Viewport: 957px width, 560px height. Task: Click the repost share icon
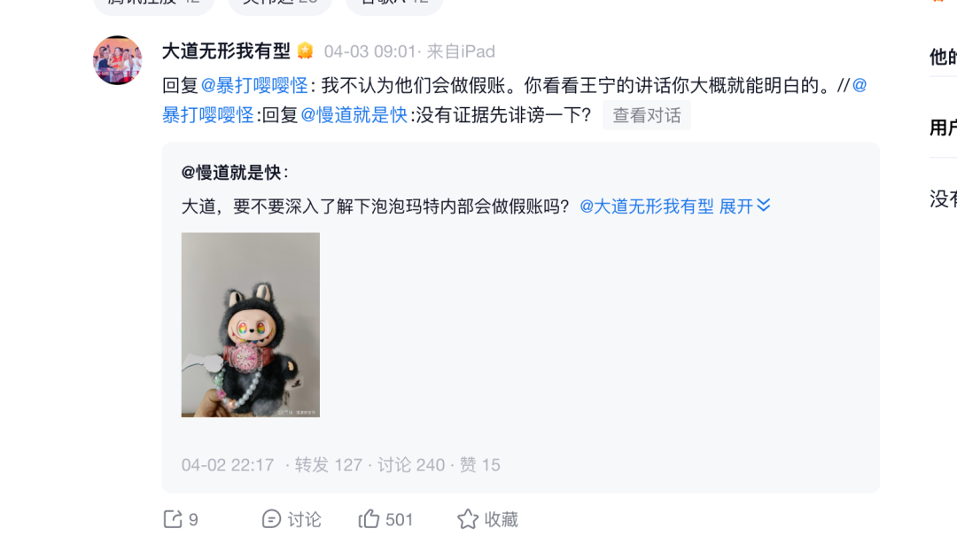pos(173,519)
